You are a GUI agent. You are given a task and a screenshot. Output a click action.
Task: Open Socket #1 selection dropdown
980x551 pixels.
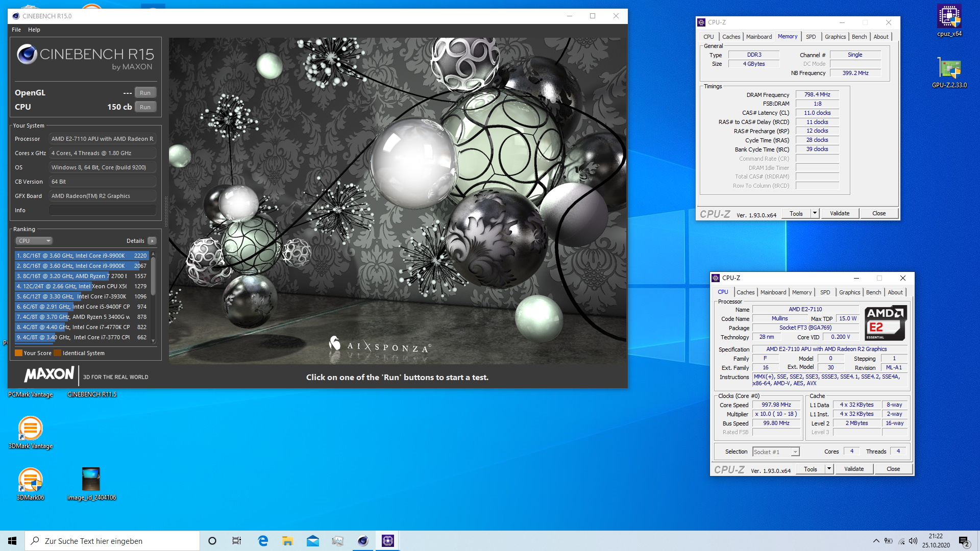(776, 452)
